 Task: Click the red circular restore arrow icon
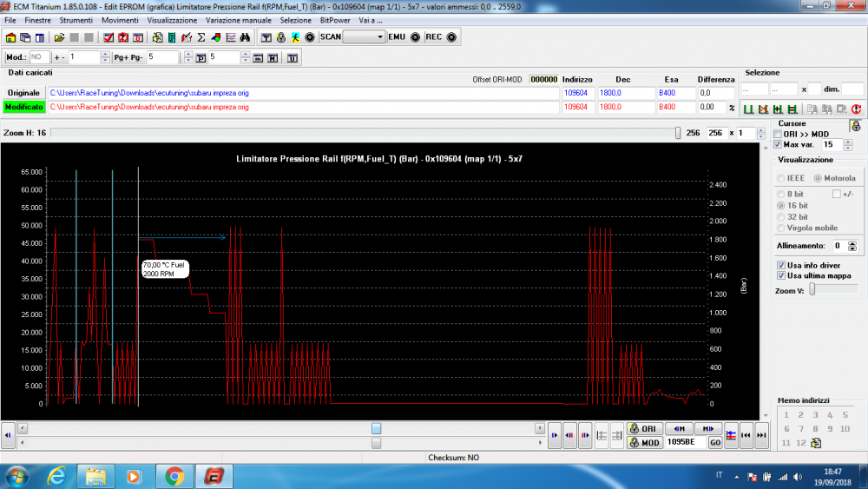pos(857,109)
